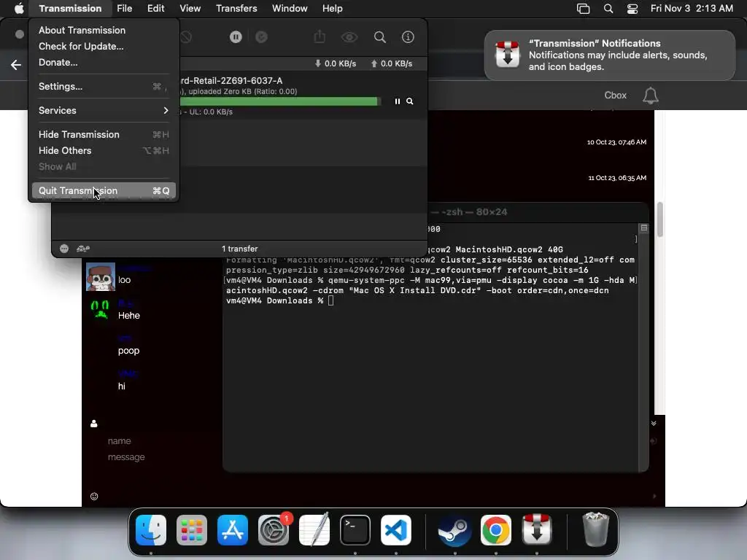Click the Share toolbar icon in Transmission
Viewport: 747px width, 560px height.
click(x=320, y=36)
